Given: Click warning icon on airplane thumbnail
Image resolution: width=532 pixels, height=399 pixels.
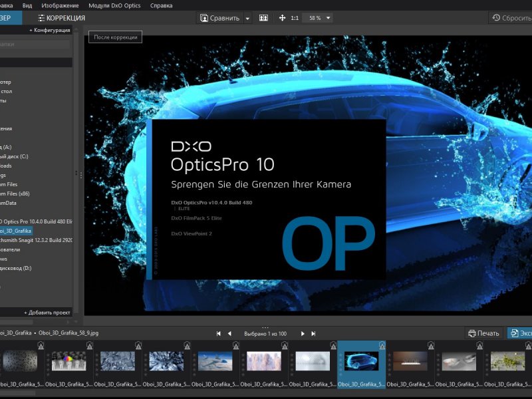Looking at the screenshot, I should 236,345.
